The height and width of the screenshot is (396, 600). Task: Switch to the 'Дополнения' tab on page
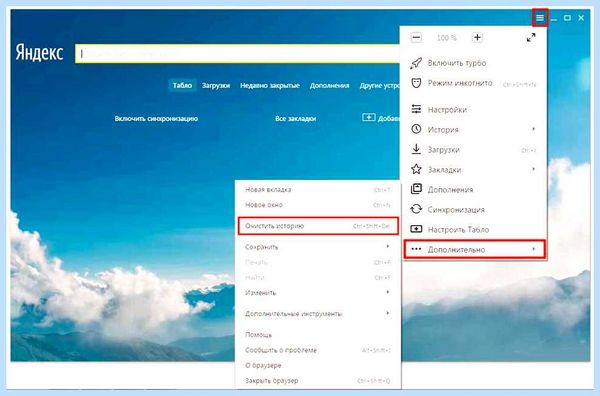[x=329, y=85]
